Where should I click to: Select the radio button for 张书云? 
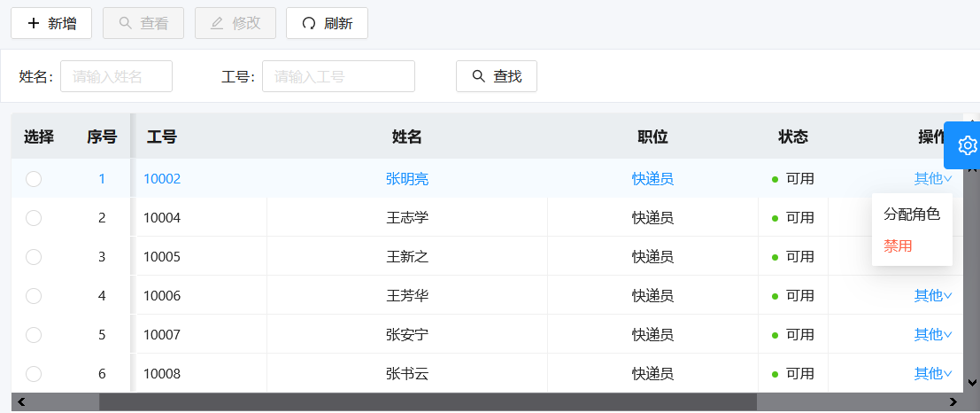pyautogui.click(x=34, y=374)
